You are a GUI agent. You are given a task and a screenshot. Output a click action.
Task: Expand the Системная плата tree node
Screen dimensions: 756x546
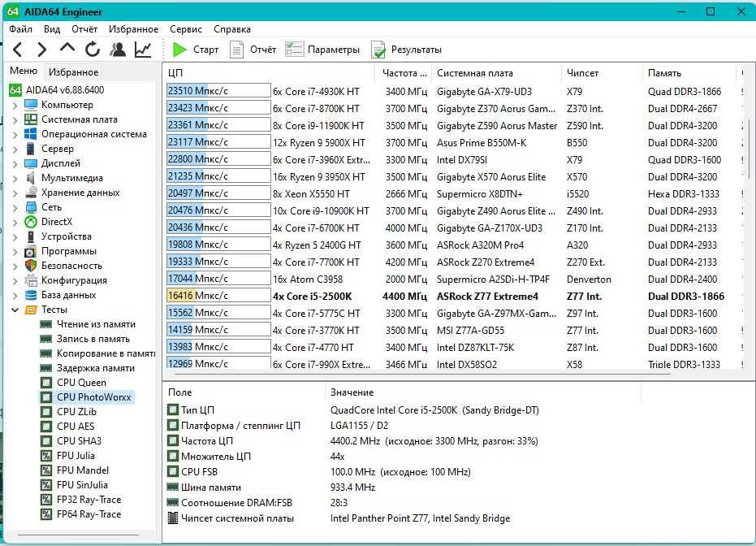15,119
